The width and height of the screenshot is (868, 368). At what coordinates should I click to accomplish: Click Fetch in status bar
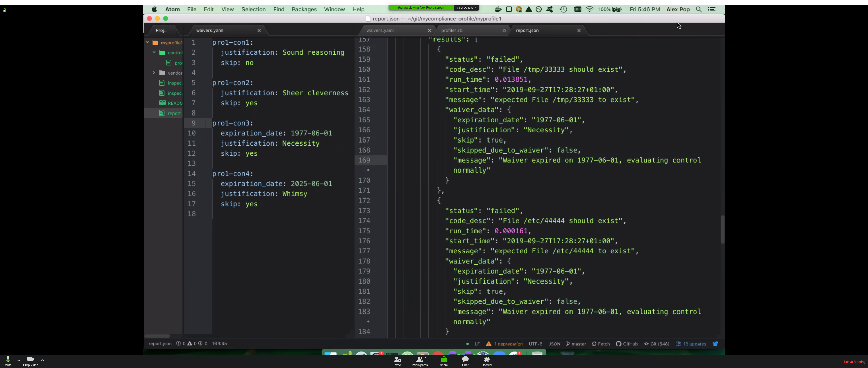[601, 344]
